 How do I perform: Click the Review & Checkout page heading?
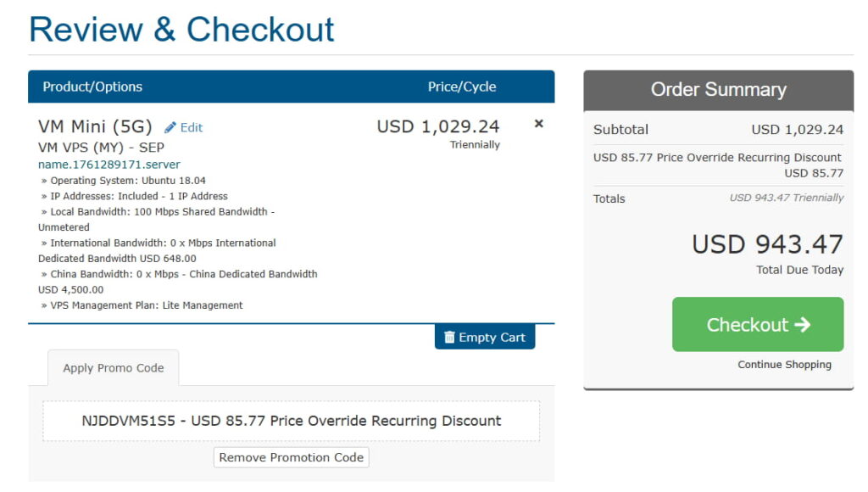(181, 30)
